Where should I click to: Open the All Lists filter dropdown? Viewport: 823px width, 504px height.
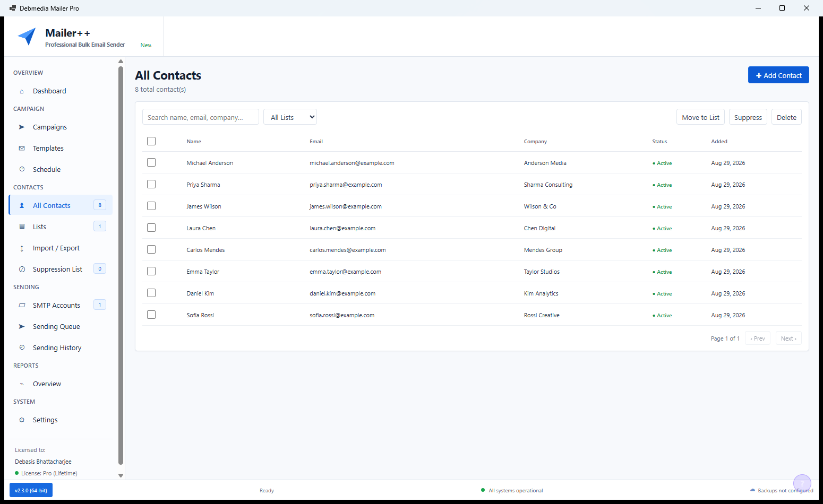click(290, 117)
